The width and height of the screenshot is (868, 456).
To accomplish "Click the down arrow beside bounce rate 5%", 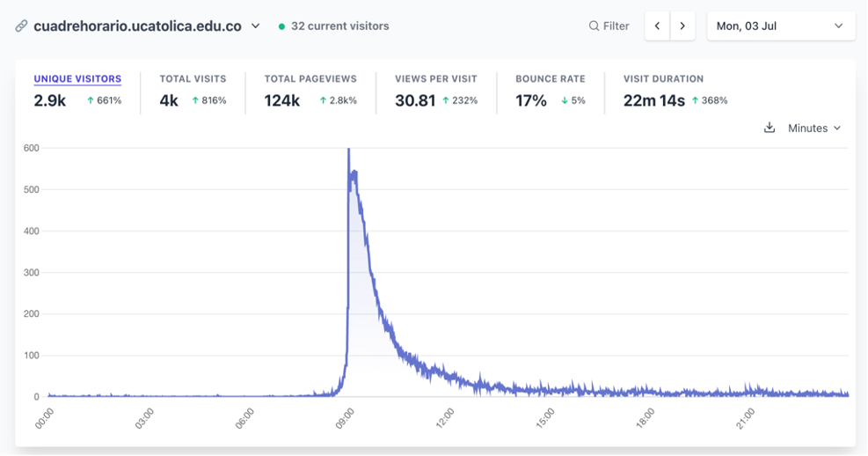I will point(564,101).
